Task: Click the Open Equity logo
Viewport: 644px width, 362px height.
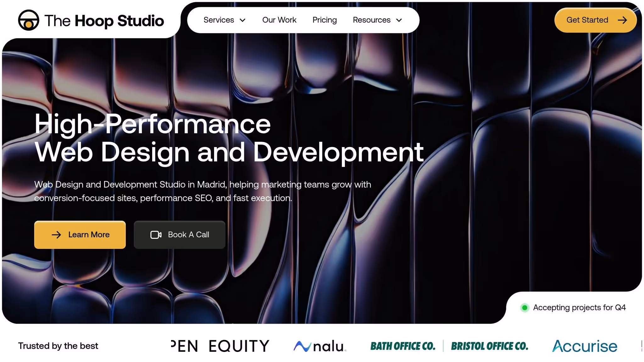Action: click(220, 346)
